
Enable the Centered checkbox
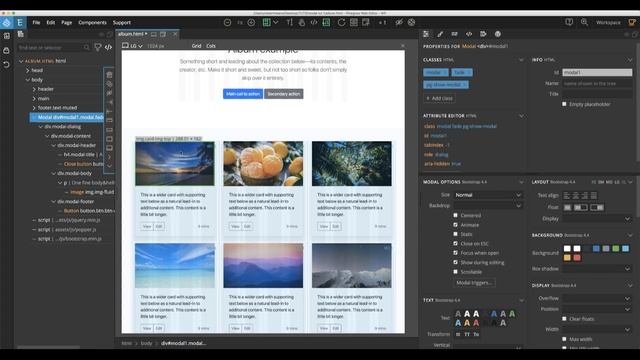coord(456,215)
